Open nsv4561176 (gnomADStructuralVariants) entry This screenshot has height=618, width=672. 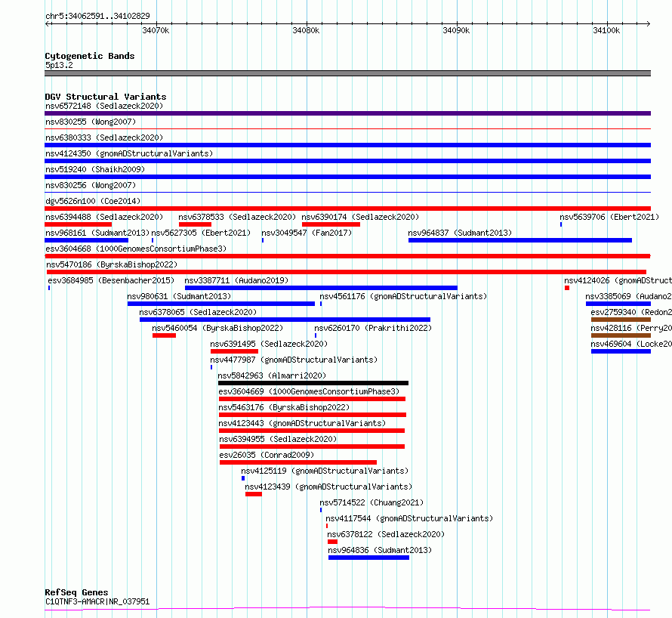point(403,296)
